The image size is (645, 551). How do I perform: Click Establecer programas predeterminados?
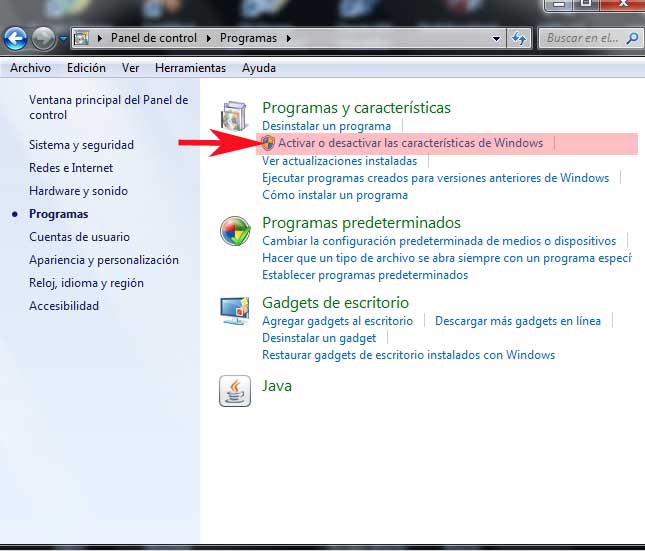[x=365, y=275]
